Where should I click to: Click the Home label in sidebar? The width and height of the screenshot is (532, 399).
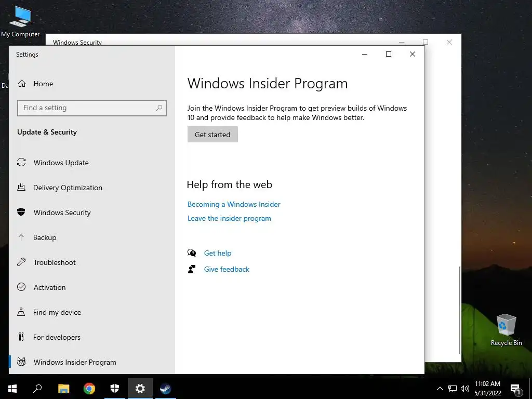(43, 84)
